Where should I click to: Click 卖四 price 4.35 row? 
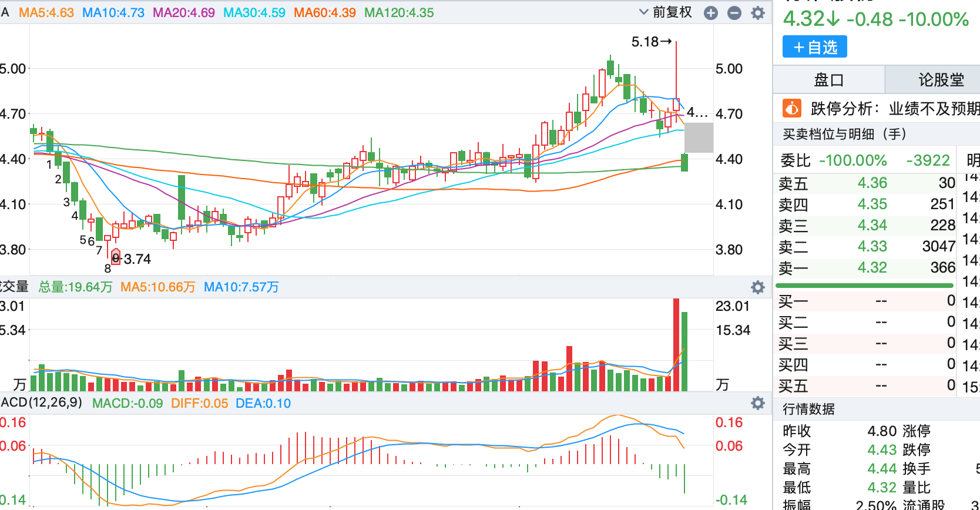pyautogui.click(x=866, y=204)
